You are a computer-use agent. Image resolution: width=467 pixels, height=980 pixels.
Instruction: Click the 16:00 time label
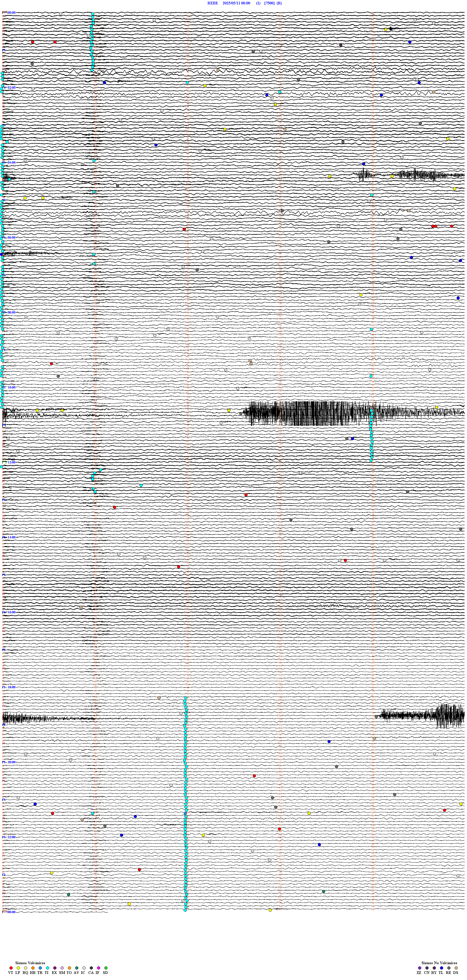click(11, 612)
